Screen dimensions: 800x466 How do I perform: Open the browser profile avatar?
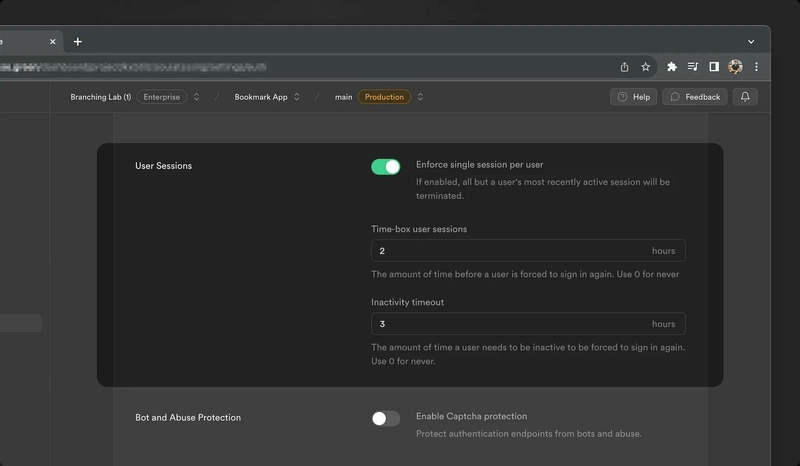[735, 67]
